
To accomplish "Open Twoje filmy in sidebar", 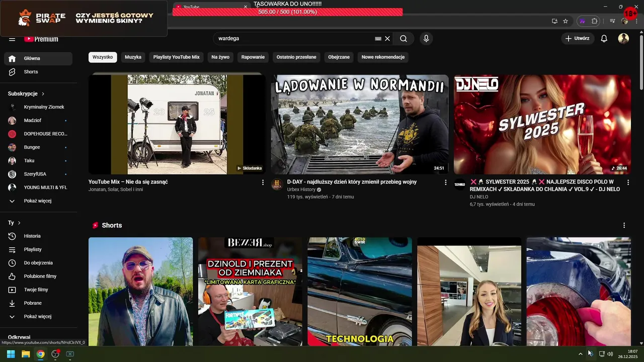I will 38,290.
